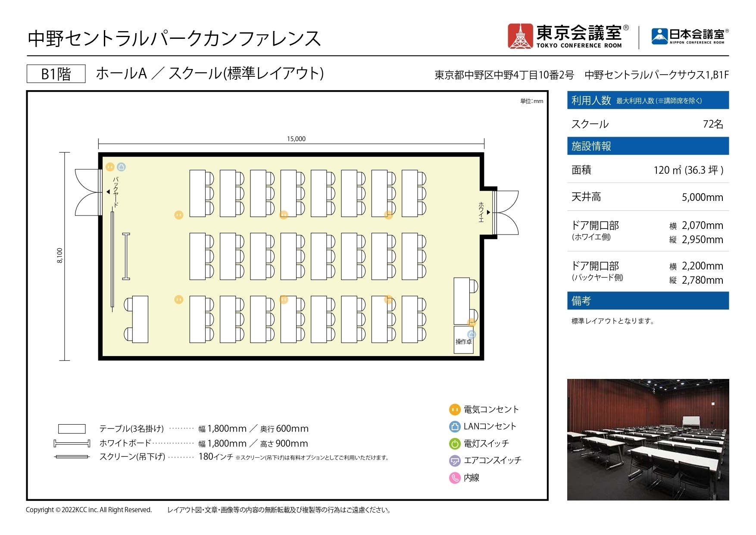Click the whiteboard symbol in the legend

[71, 443]
